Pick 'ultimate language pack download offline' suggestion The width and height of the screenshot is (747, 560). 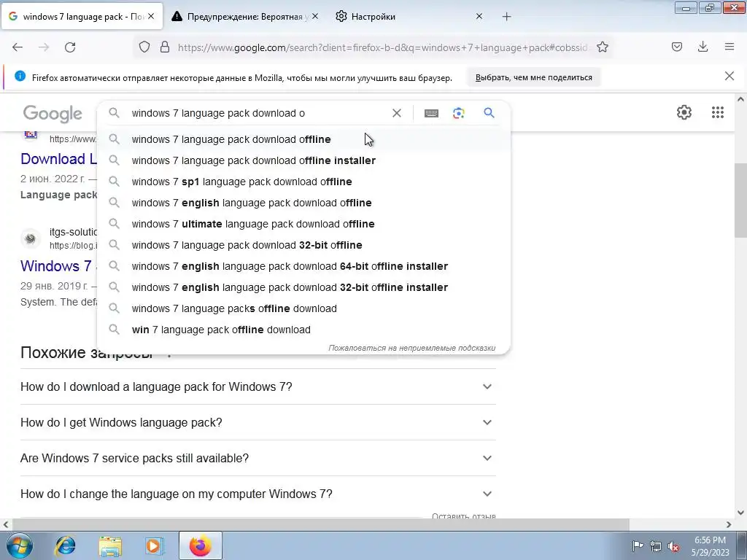303,224
